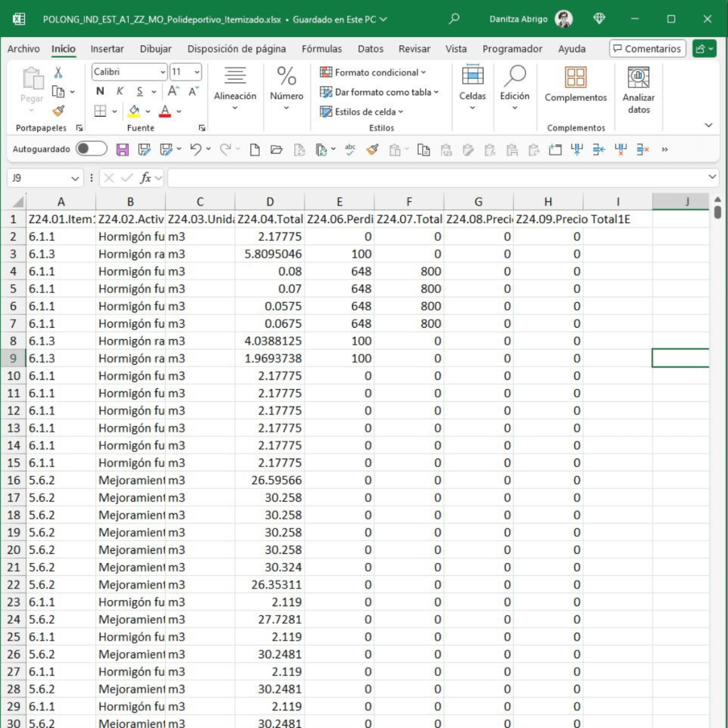Open the Calibri font name dropdown
728x728 pixels.
[x=163, y=72]
